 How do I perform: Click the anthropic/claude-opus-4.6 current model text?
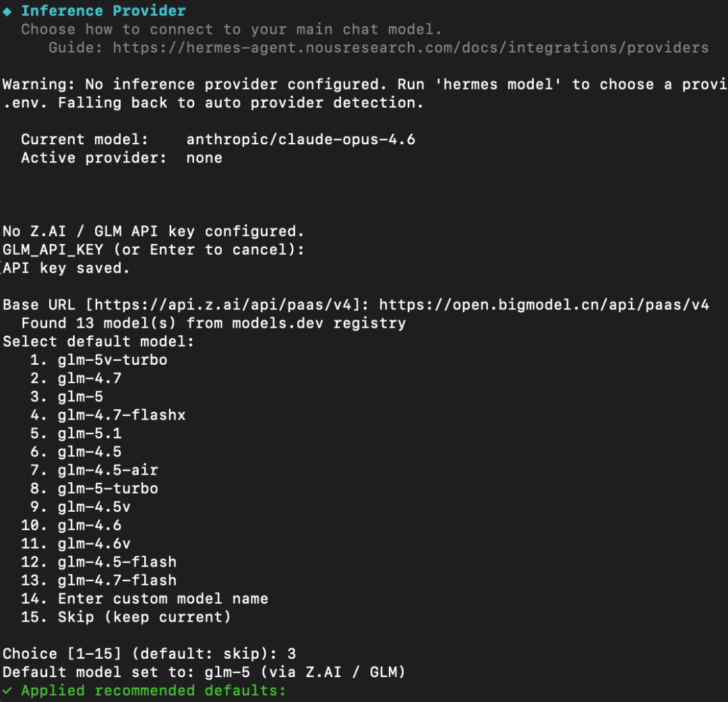click(301, 140)
